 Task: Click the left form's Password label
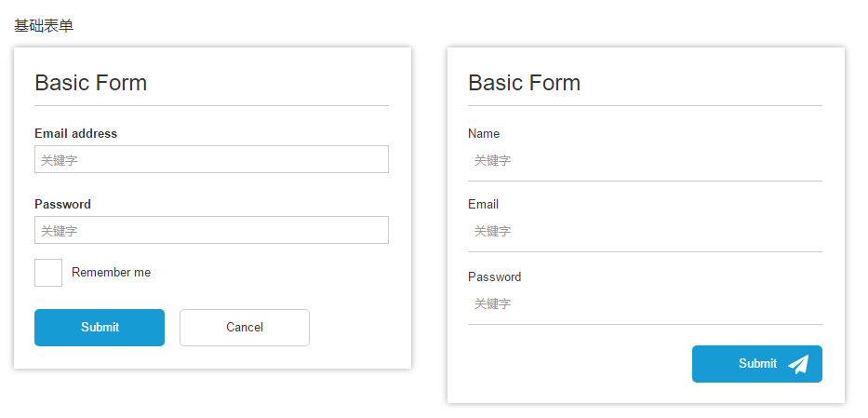tap(62, 204)
